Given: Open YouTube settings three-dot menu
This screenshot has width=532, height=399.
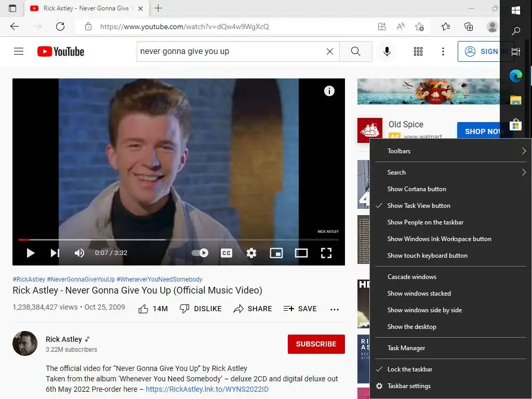Looking at the screenshot, I should (x=443, y=51).
